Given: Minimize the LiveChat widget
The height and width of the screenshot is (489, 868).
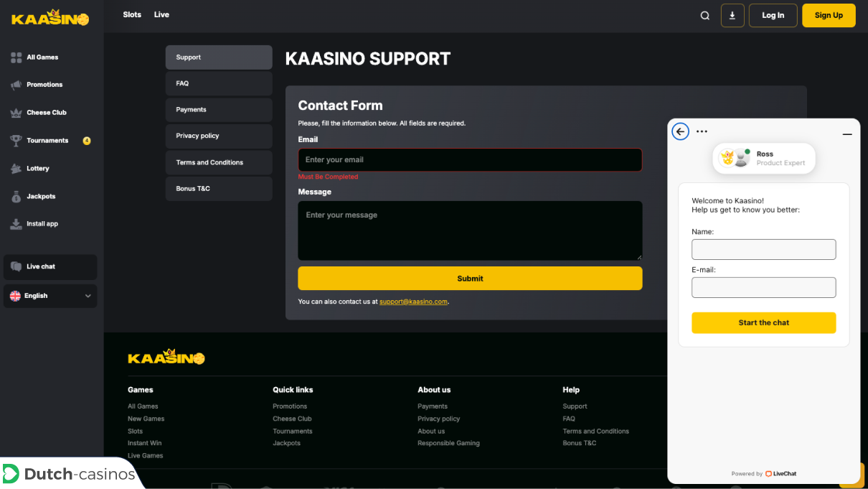Looking at the screenshot, I should coord(847,134).
